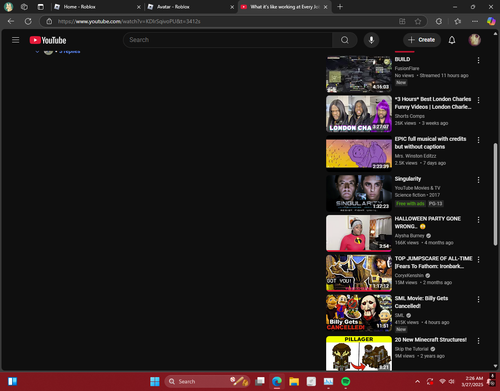Open more options for BUILD video

click(478, 60)
